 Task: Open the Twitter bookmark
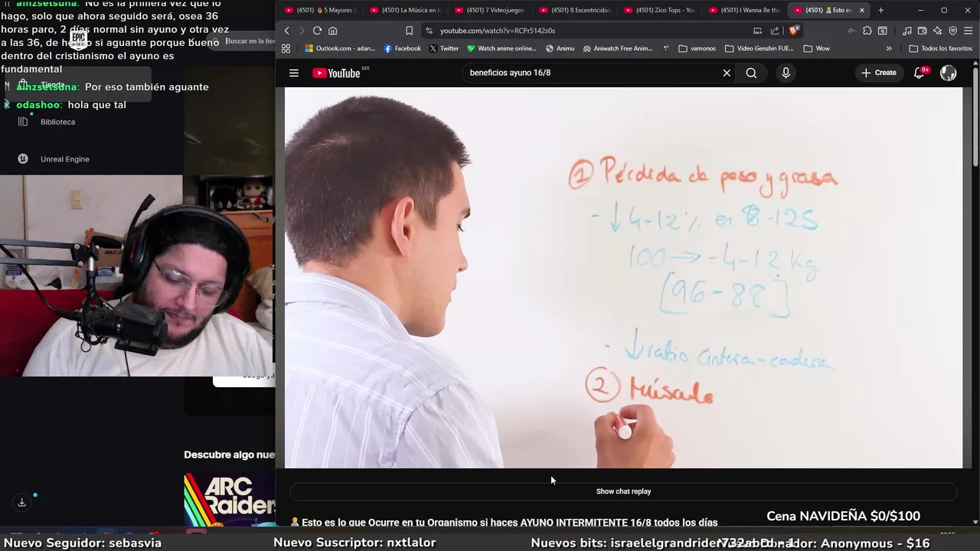[x=444, y=48]
